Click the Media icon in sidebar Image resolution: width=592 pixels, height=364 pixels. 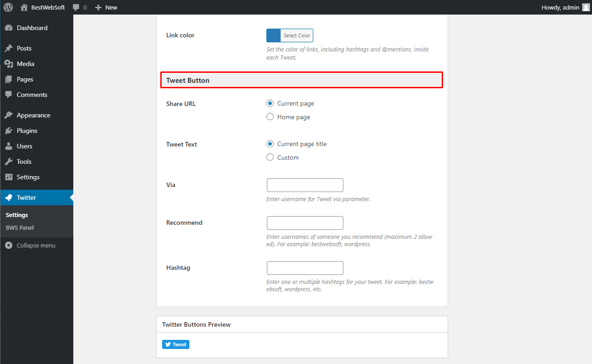9,64
